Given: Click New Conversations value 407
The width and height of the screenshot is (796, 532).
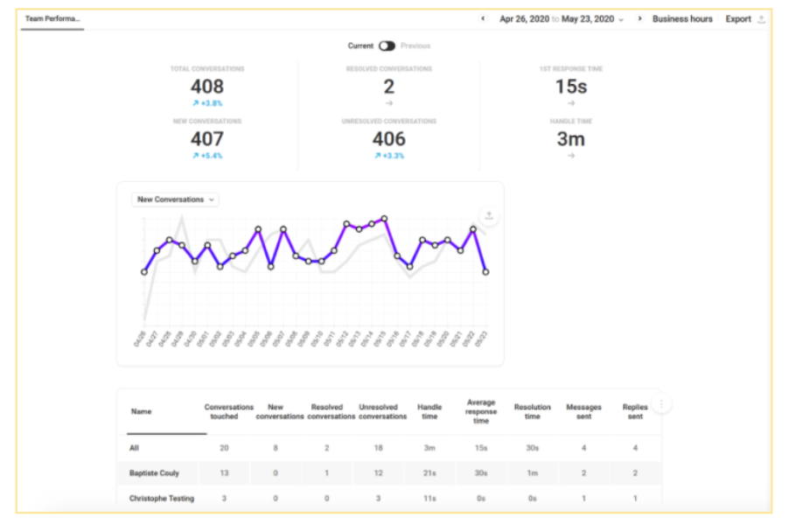Looking at the screenshot, I should pyautogui.click(x=207, y=138).
